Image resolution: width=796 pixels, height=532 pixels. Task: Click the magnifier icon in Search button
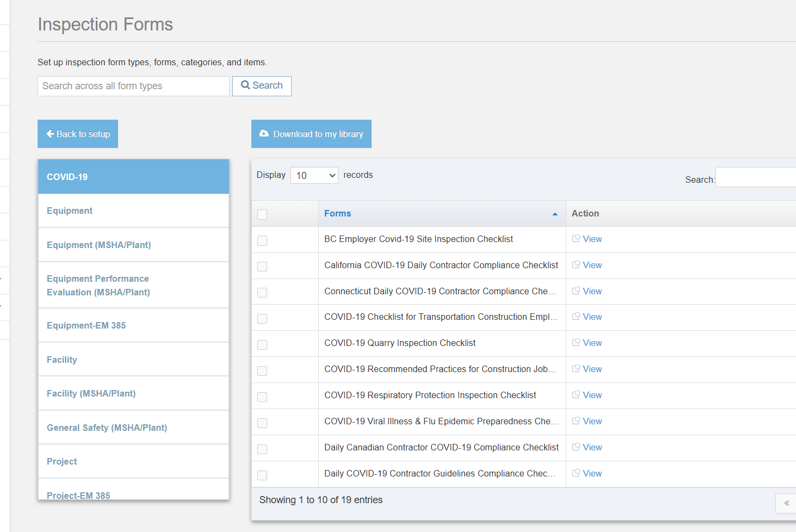245,85
